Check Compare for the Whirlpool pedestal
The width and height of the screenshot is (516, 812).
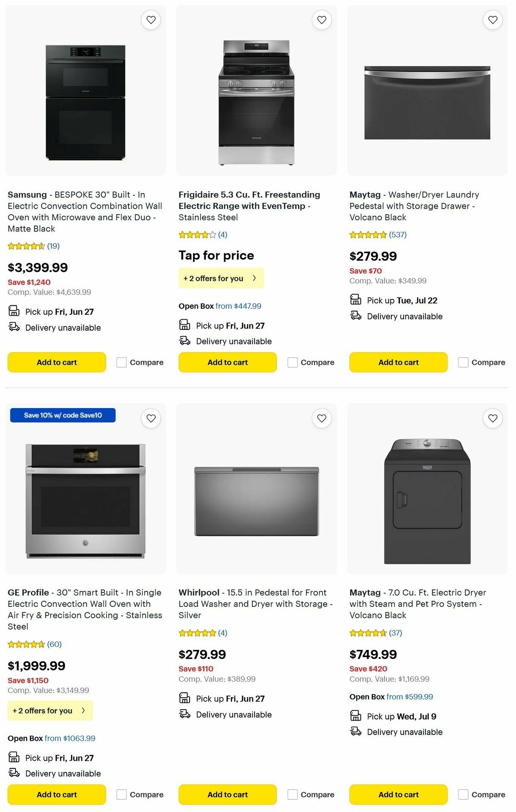click(292, 795)
